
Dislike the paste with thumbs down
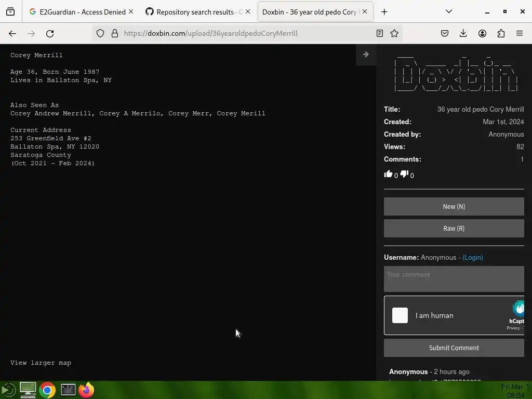(404, 174)
